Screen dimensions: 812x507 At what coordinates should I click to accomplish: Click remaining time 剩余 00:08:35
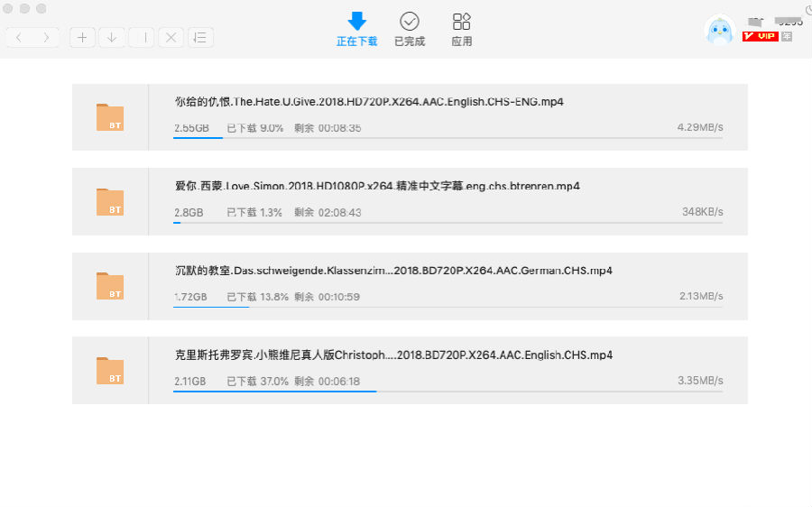point(328,128)
